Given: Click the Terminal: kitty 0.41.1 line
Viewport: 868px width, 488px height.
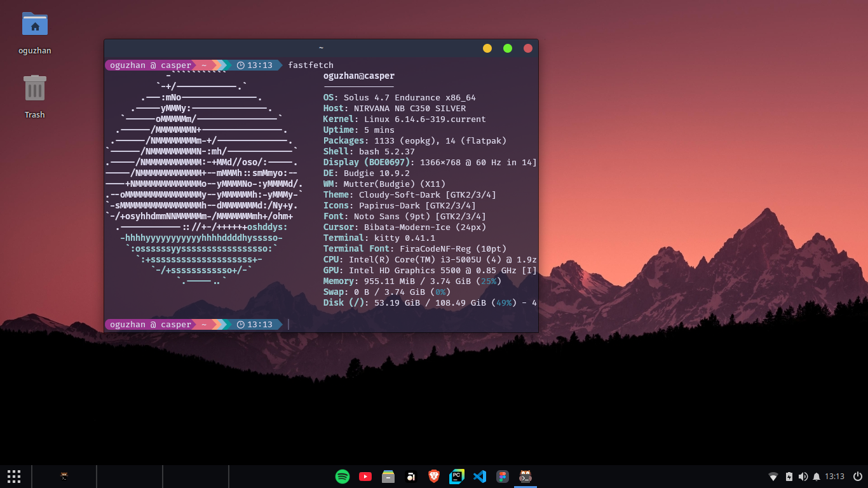Looking at the screenshot, I should [x=379, y=238].
